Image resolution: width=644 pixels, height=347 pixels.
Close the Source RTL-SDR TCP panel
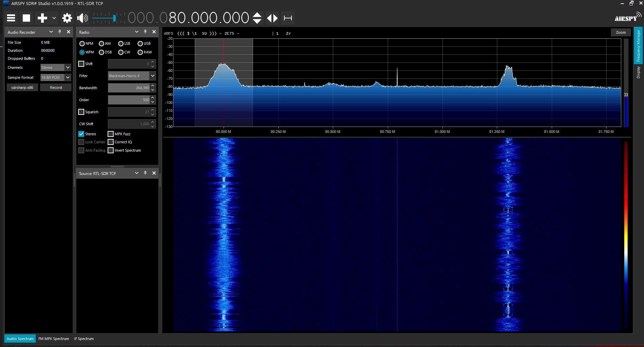154,173
